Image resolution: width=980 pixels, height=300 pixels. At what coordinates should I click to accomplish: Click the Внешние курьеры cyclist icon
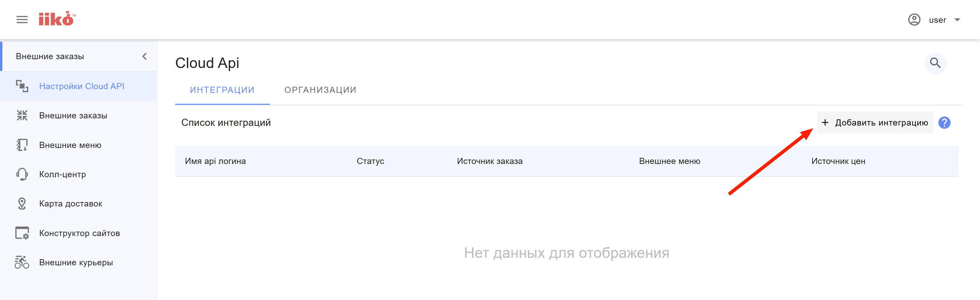(22, 262)
